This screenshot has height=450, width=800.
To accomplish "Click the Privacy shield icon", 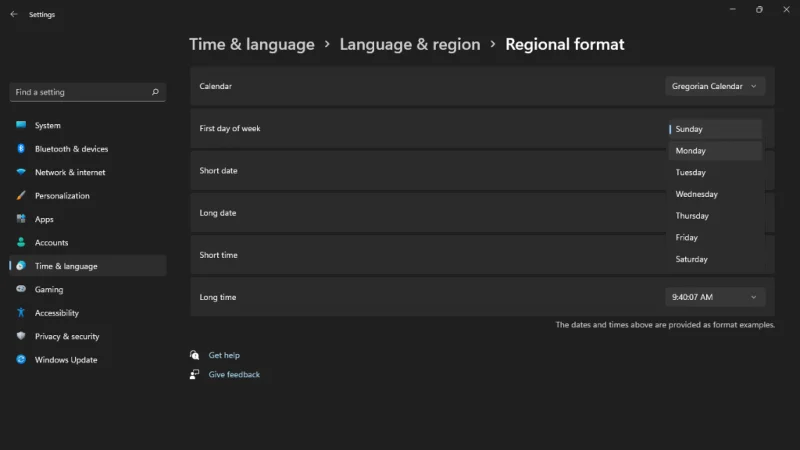I will coord(21,335).
